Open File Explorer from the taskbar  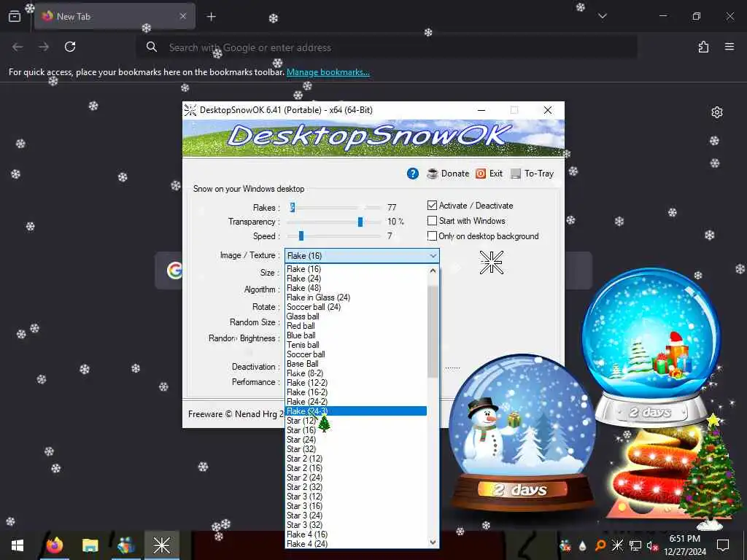pyautogui.click(x=90, y=545)
